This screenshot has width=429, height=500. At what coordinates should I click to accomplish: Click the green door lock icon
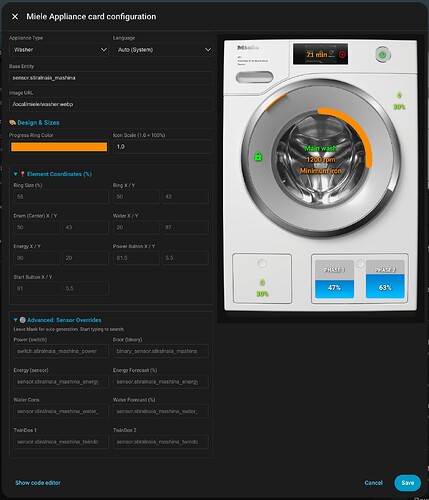click(258, 156)
